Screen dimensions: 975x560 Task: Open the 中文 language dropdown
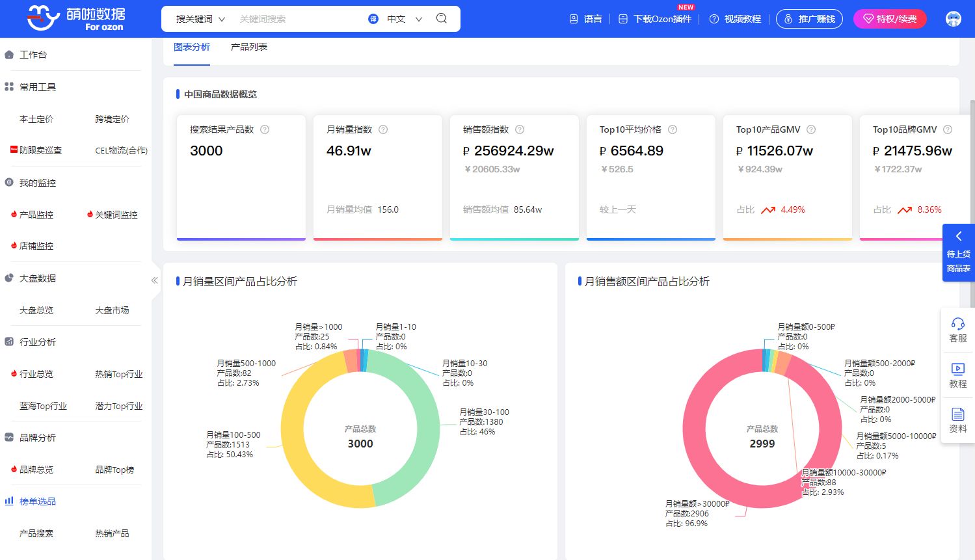[405, 19]
